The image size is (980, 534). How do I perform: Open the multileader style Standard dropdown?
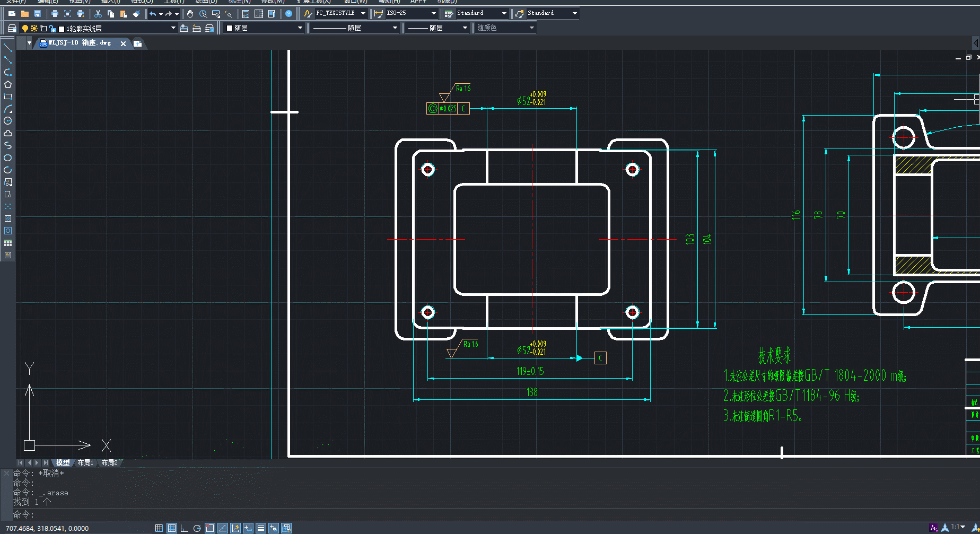(574, 13)
